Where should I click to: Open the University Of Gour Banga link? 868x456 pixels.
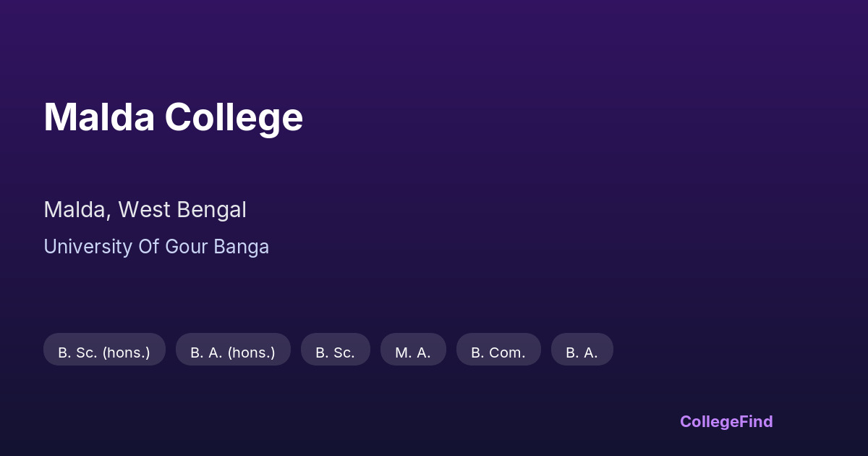(x=156, y=247)
